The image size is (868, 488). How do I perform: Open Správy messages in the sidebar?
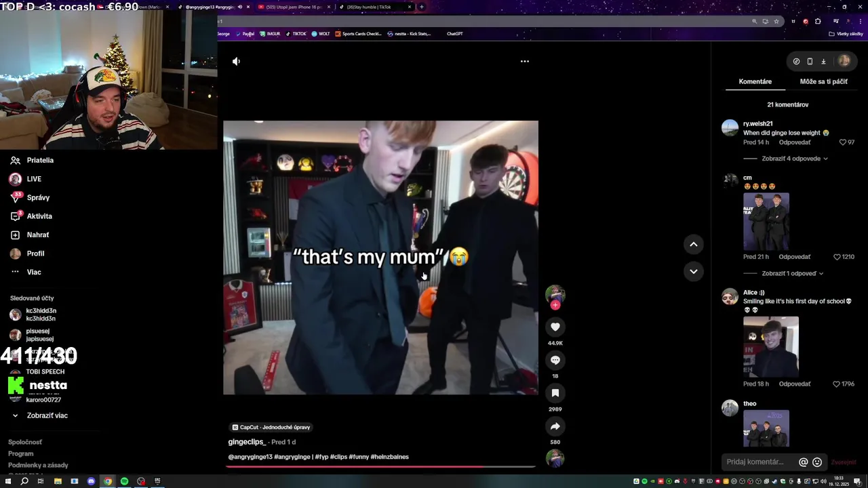(30, 197)
